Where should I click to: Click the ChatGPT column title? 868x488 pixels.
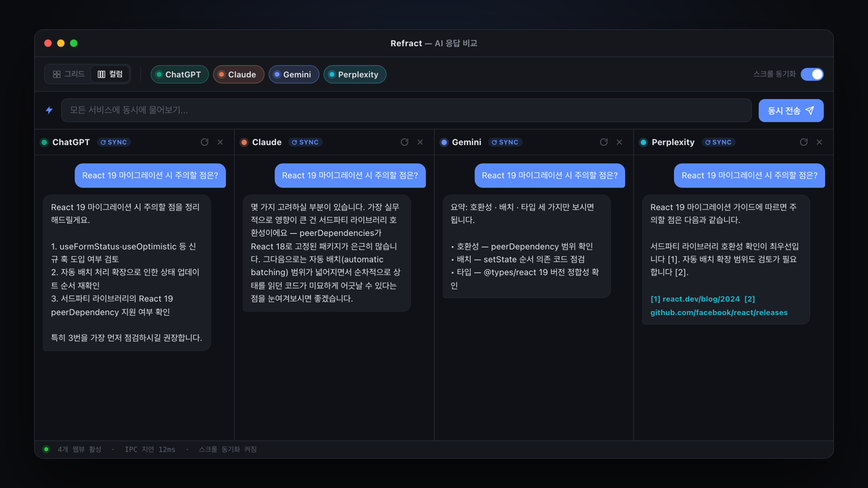tap(71, 142)
